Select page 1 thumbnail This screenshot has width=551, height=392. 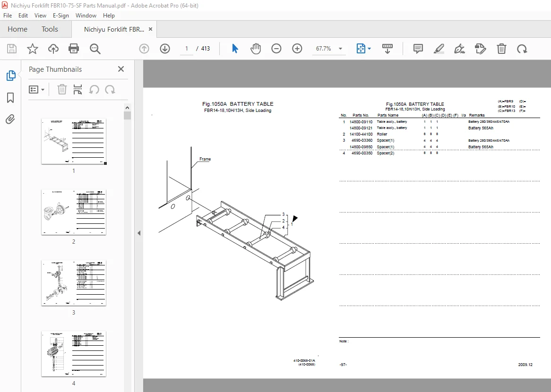coord(74,141)
